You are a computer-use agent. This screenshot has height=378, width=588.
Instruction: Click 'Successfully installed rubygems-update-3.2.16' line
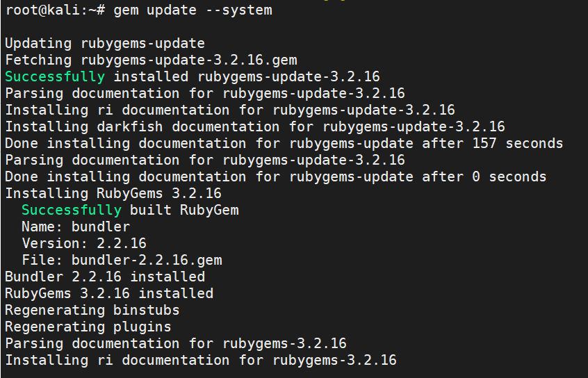pos(193,76)
